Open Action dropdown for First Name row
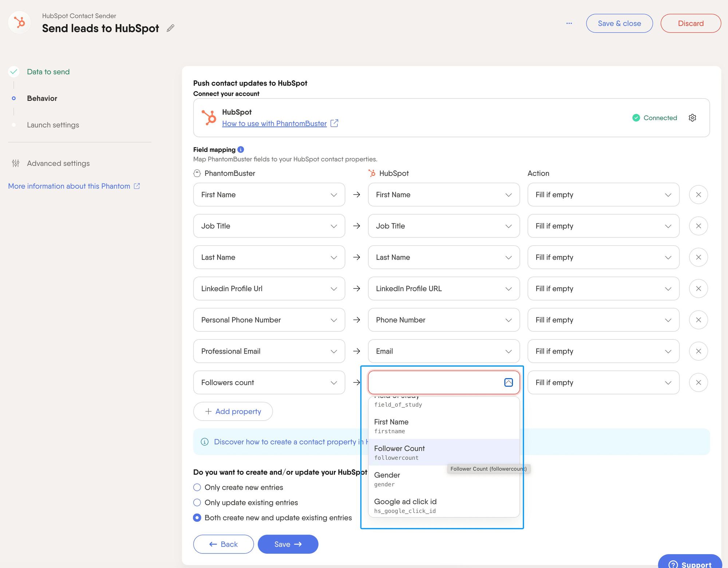This screenshot has width=728, height=568. [603, 195]
